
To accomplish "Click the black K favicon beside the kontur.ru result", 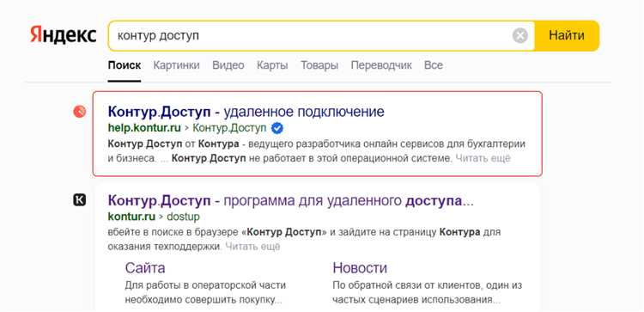I will [x=80, y=200].
